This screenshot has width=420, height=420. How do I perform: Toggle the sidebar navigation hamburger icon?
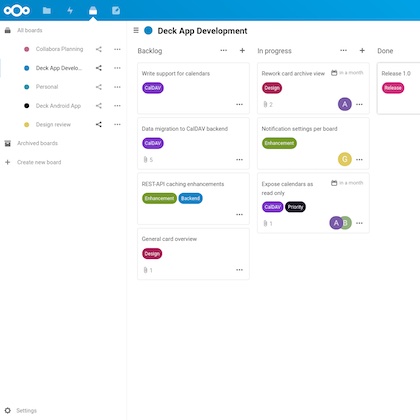click(136, 30)
